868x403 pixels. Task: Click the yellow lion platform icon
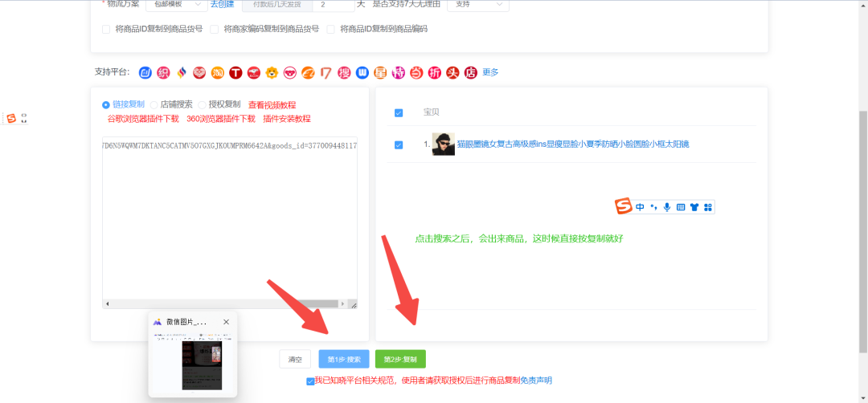click(x=272, y=72)
